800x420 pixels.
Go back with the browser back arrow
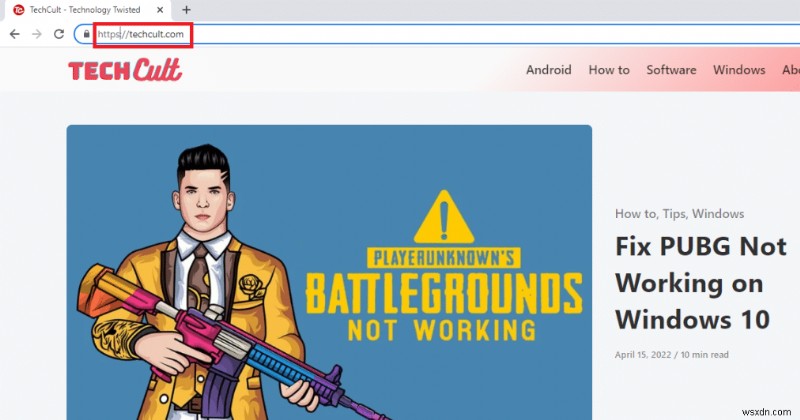coord(15,34)
